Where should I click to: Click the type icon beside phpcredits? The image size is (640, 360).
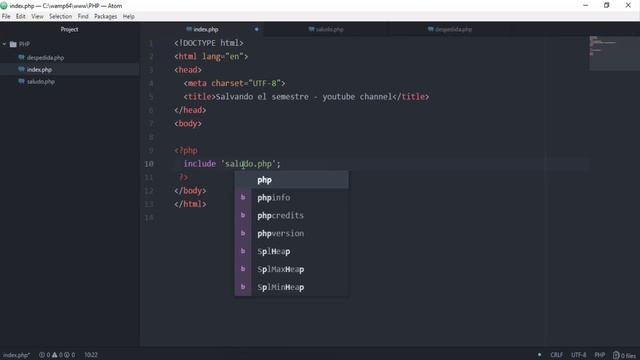(x=243, y=216)
